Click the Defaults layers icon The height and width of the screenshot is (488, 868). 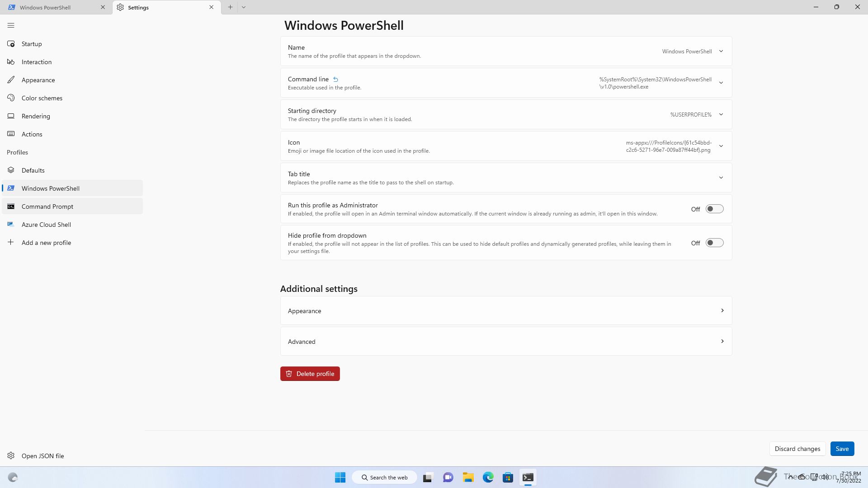11,170
